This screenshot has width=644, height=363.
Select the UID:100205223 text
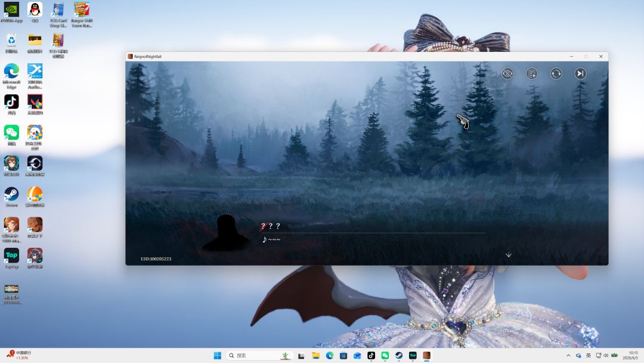156,259
